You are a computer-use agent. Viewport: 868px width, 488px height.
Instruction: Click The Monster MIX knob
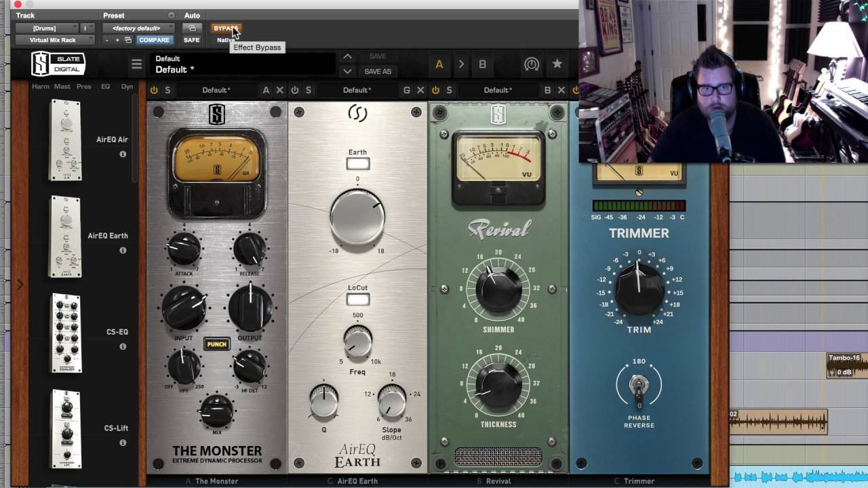[216, 410]
